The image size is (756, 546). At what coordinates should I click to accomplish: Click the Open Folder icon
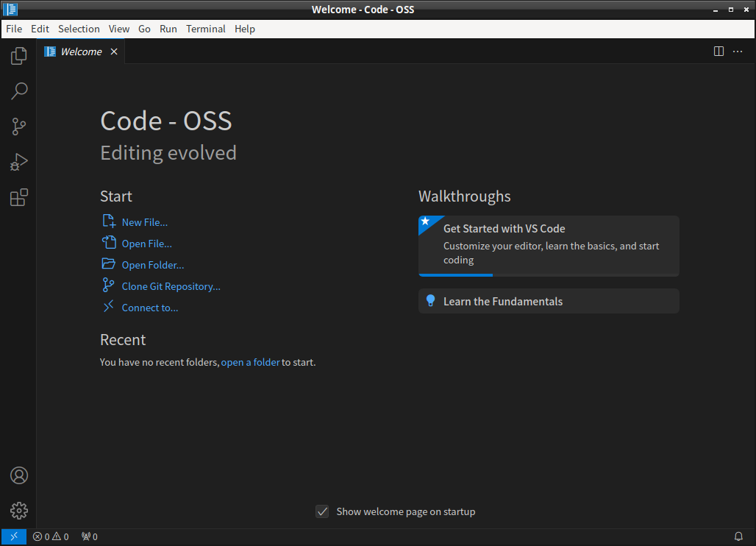109,264
